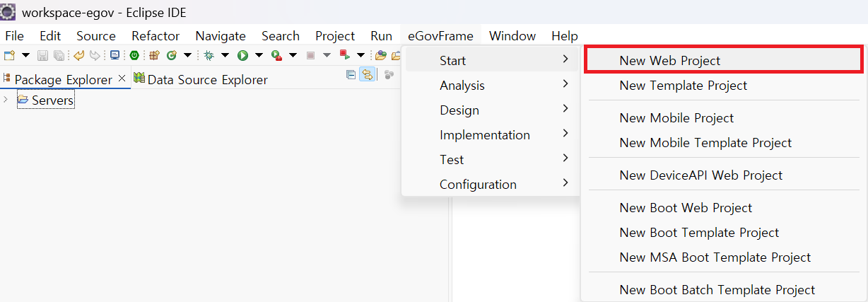This screenshot has width=868, height=302.
Task: Toggle Link with Editor button
Action: (367, 75)
